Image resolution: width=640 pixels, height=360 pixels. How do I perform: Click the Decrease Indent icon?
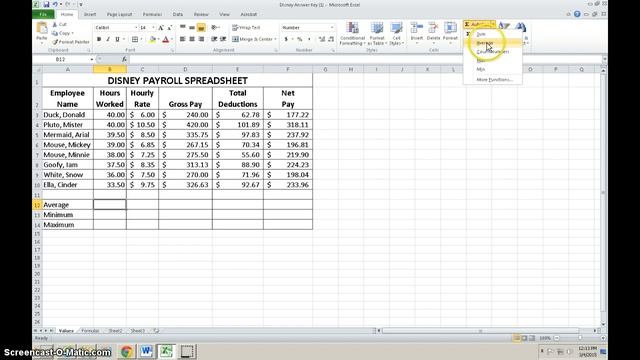pos(214,39)
